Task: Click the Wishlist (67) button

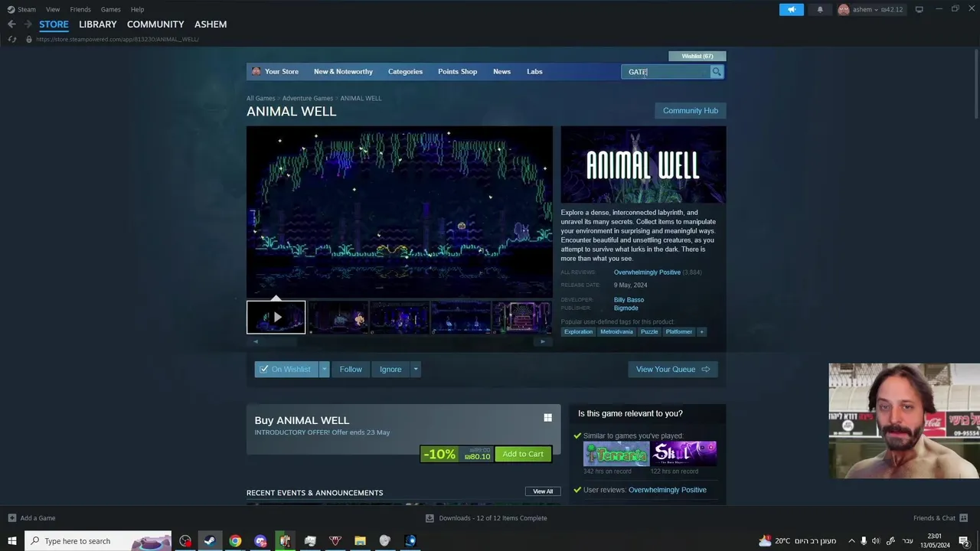Action: (x=697, y=56)
